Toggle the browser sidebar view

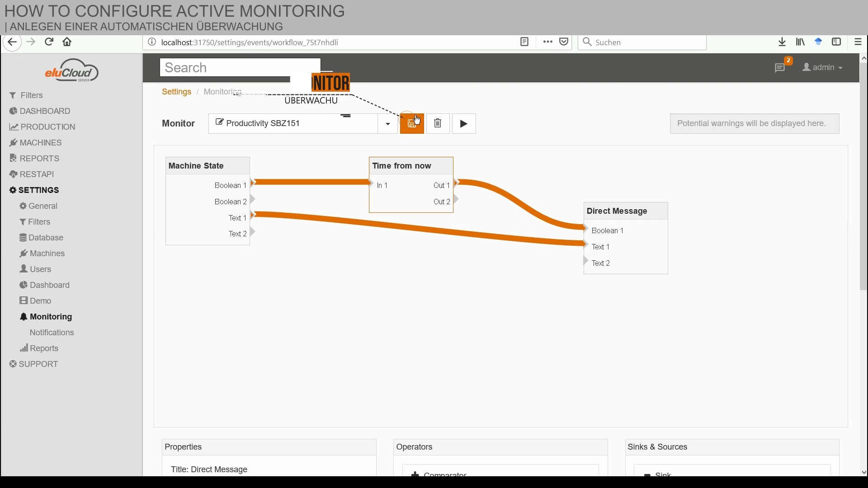coord(837,42)
